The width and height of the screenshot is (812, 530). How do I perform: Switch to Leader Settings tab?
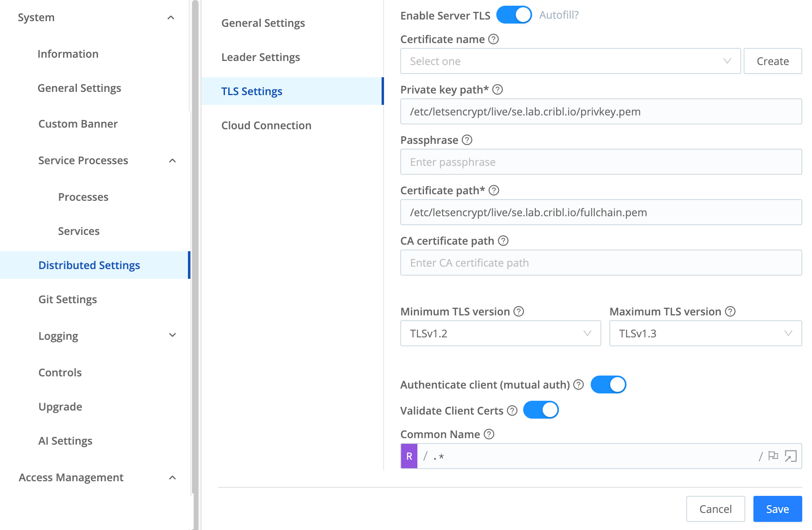click(x=261, y=57)
